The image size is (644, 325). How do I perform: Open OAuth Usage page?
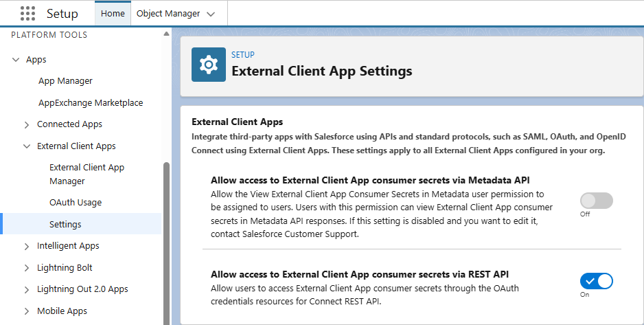point(76,203)
